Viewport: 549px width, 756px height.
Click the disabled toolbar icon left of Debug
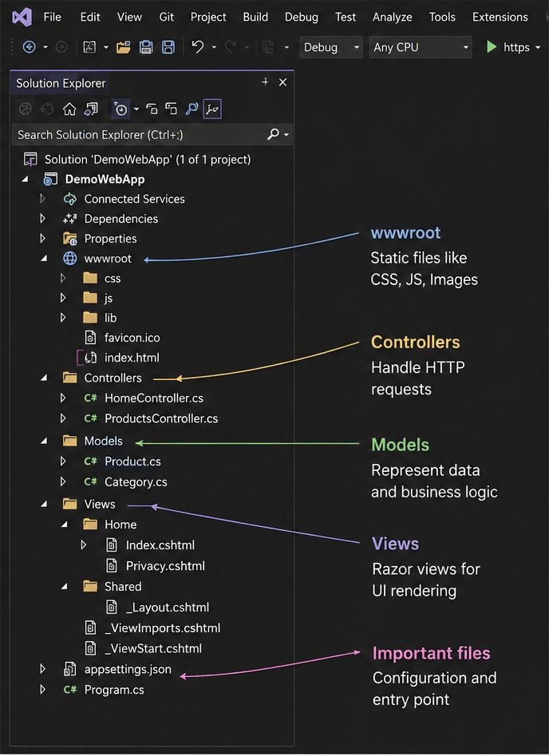click(267, 47)
